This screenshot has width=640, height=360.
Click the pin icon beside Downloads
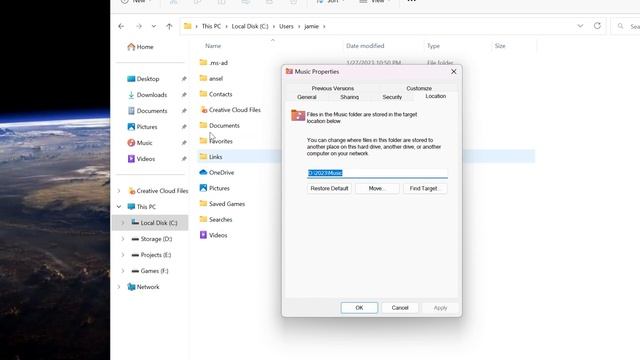184,95
